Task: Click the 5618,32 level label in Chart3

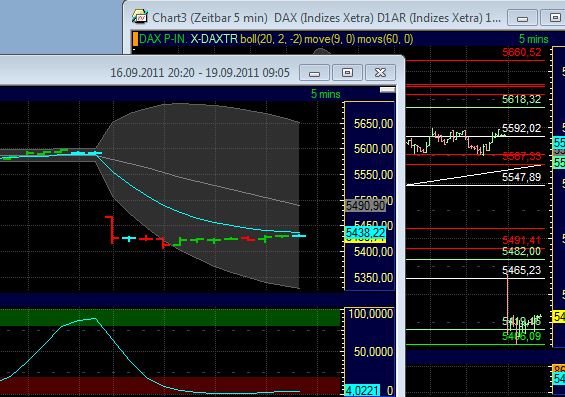Action: pyautogui.click(x=522, y=99)
